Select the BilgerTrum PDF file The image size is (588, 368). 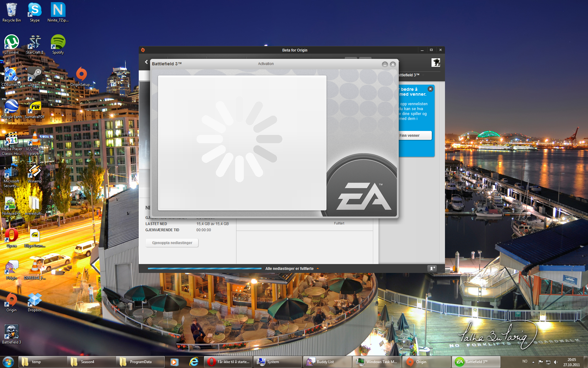[35, 238]
